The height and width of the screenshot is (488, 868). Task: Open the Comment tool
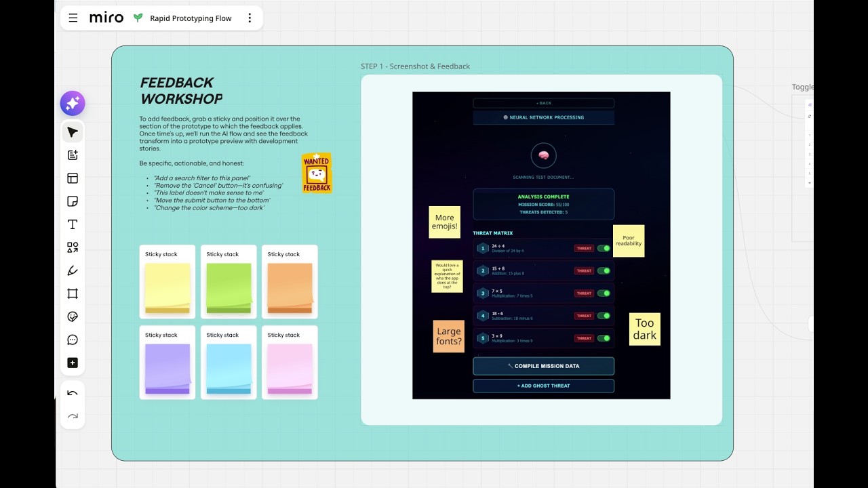coord(73,340)
